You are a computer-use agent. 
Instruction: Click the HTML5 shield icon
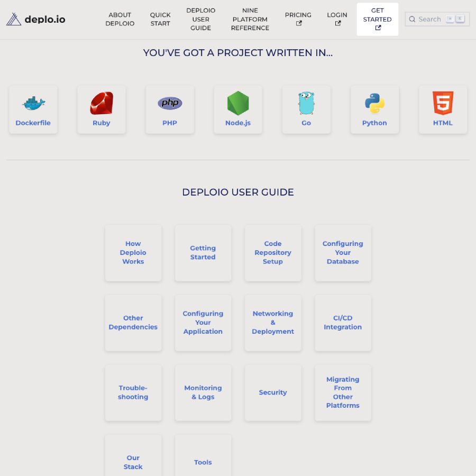pyautogui.click(x=443, y=103)
